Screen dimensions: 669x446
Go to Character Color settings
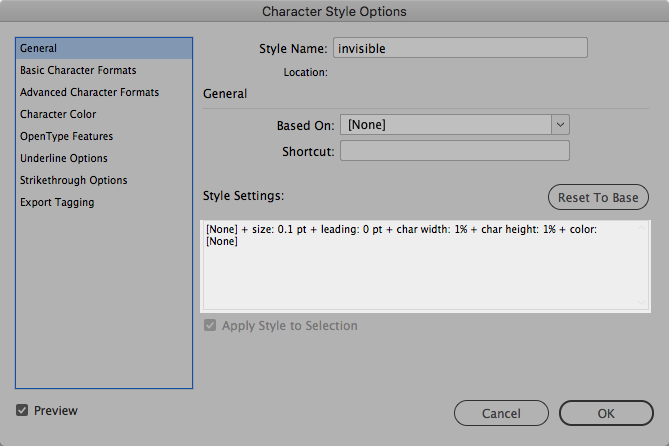tap(58, 114)
